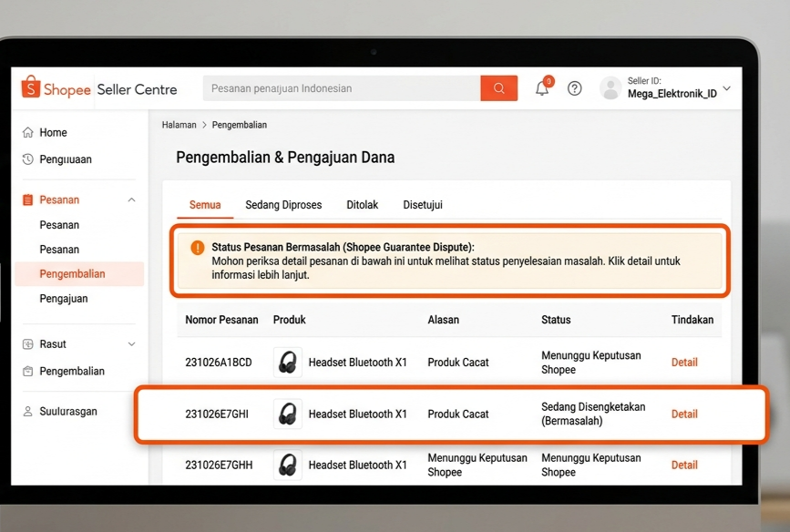Click the Seller Centre title text
790x532 pixels.
(x=137, y=89)
